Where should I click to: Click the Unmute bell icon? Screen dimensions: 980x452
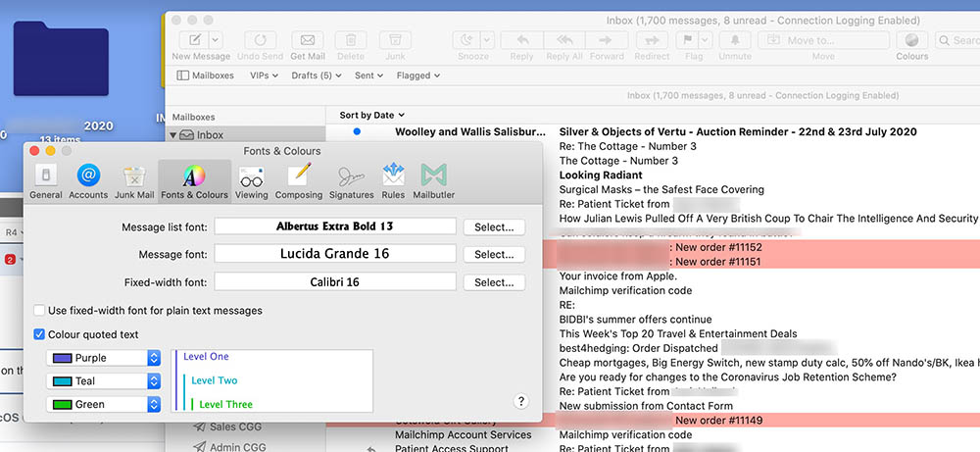tap(735, 40)
